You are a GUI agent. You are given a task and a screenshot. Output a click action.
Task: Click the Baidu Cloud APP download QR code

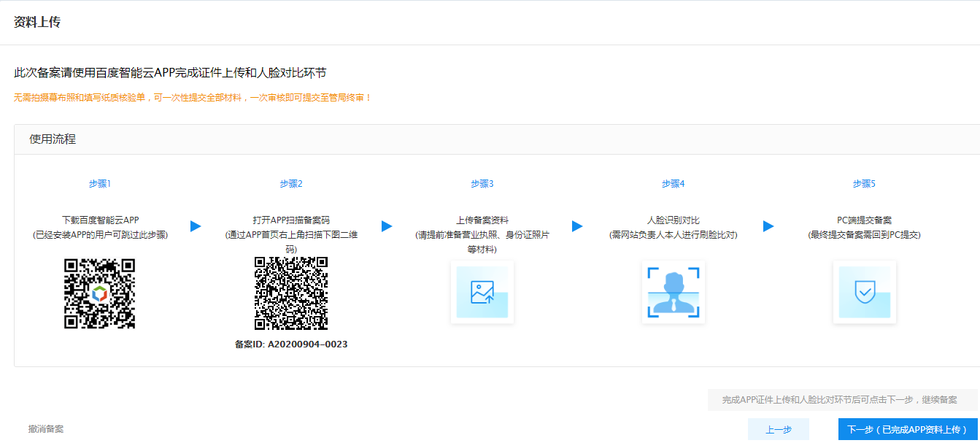click(x=100, y=293)
